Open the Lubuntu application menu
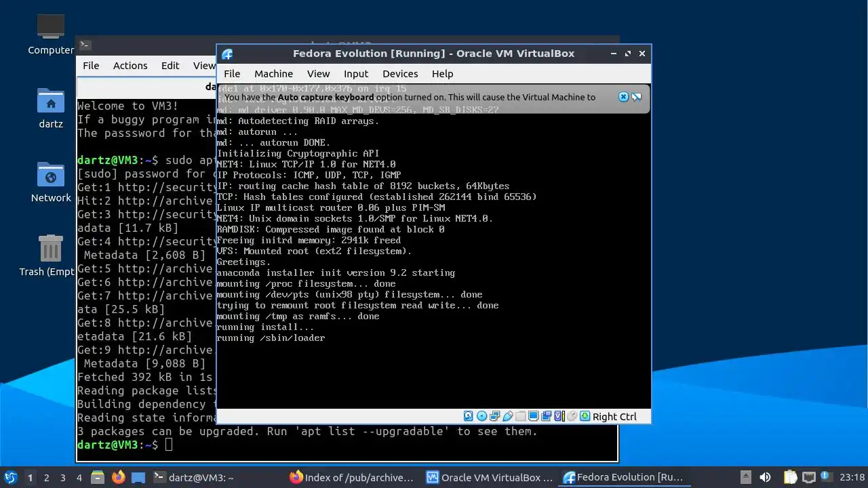The width and height of the screenshot is (868, 488). (11, 477)
